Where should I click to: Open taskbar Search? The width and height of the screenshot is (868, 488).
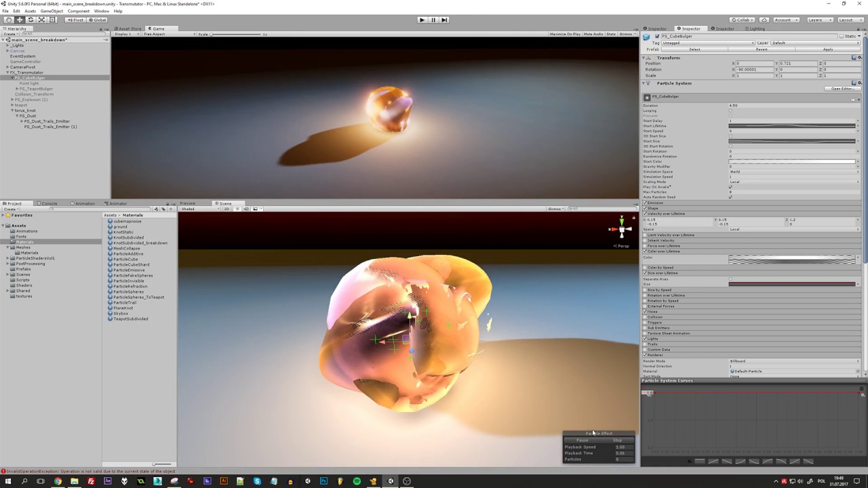point(24,481)
